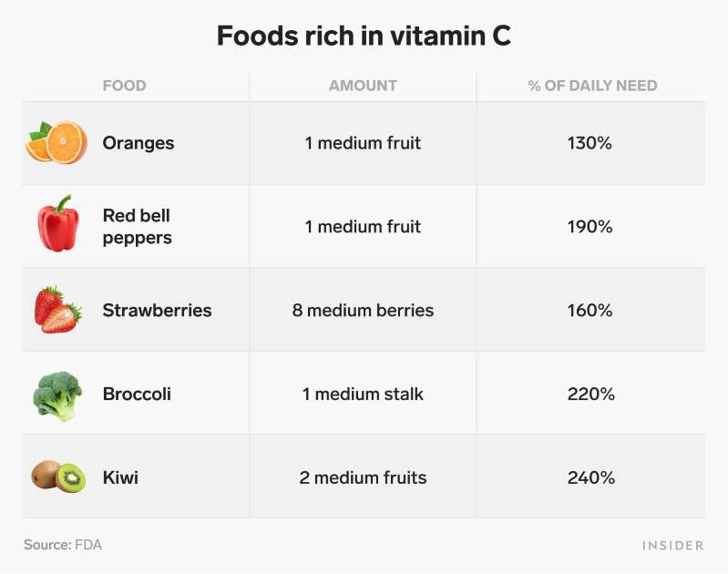Screen dimensions: 728x574
Task: Click the strawberries icon
Action: pyautogui.click(x=57, y=309)
